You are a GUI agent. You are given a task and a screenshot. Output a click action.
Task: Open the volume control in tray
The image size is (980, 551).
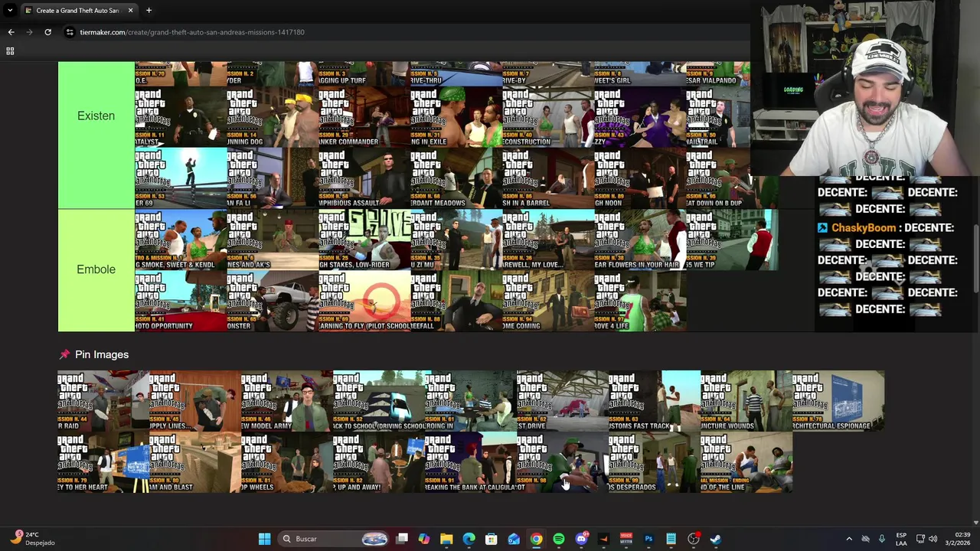(x=933, y=539)
